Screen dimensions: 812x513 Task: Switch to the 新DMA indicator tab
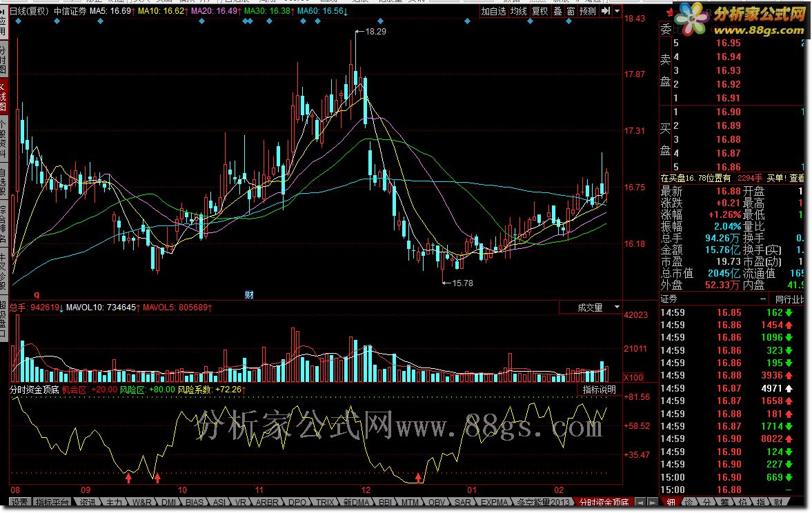356,503
